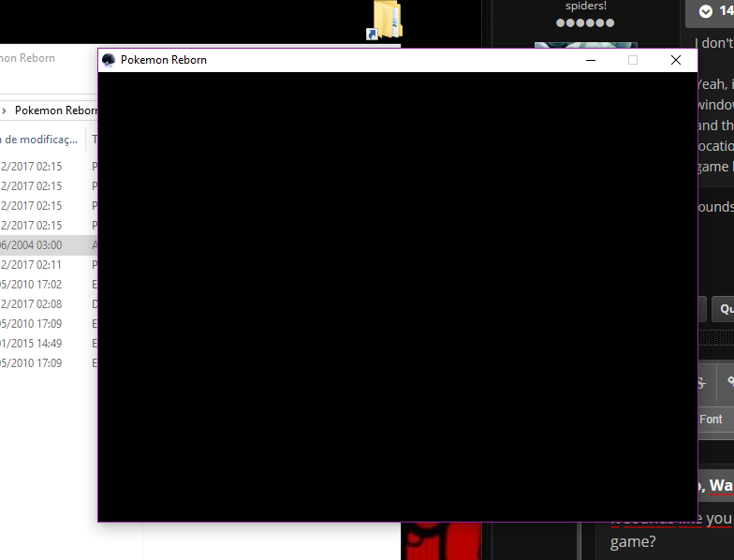Select file row dated 2/2017 02:08

tap(49, 303)
